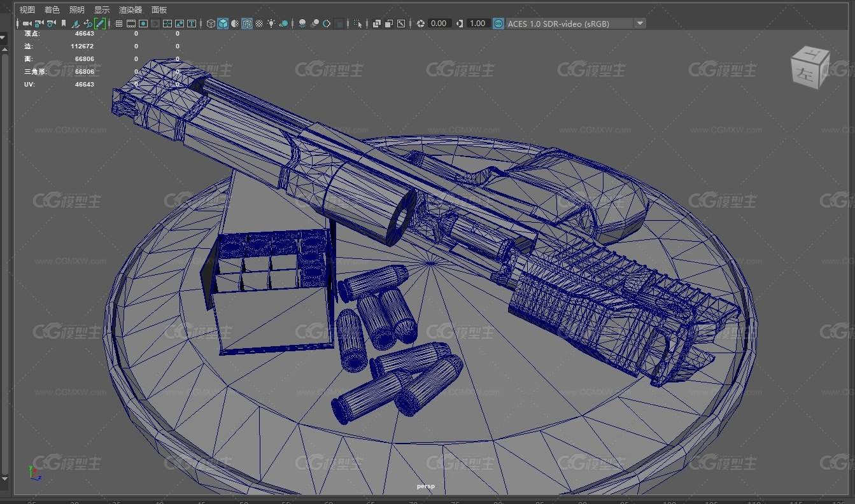Toggle the Grease Pencil icon
Image resolution: width=855 pixels, height=504 pixels.
[x=100, y=24]
